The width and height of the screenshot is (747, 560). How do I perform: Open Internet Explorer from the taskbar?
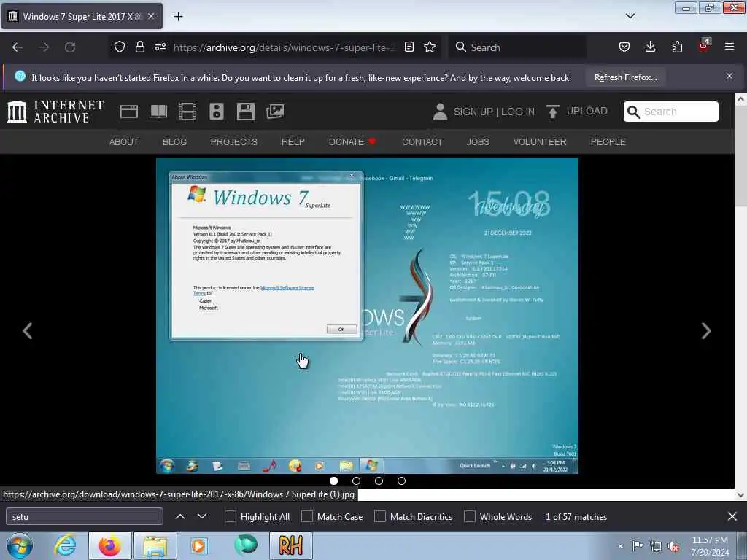pyautogui.click(x=65, y=545)
